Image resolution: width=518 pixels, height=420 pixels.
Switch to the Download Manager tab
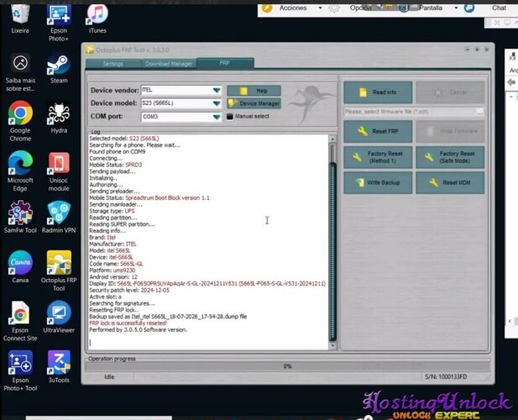169,64
